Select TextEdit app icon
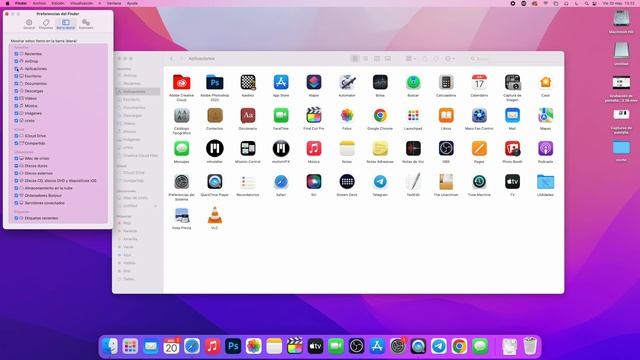This screenshot has height=360, width=640. [x=413, y=182]
